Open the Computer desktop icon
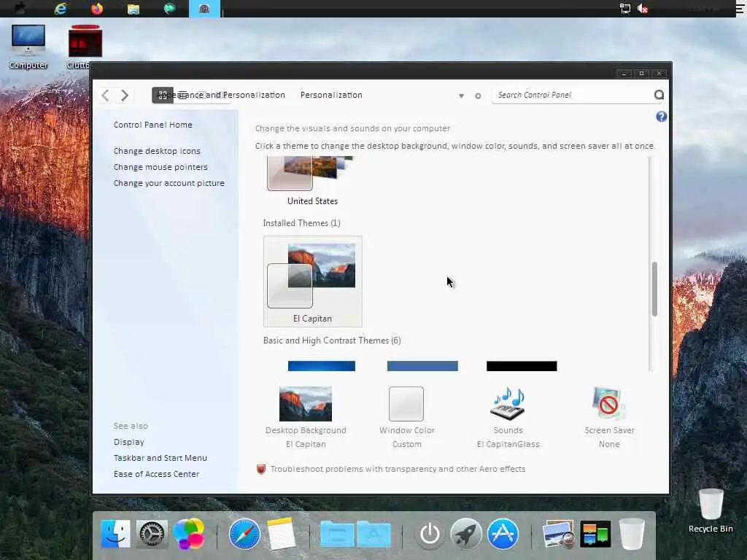Screen dimensions: 747x560 coord(28,47)
